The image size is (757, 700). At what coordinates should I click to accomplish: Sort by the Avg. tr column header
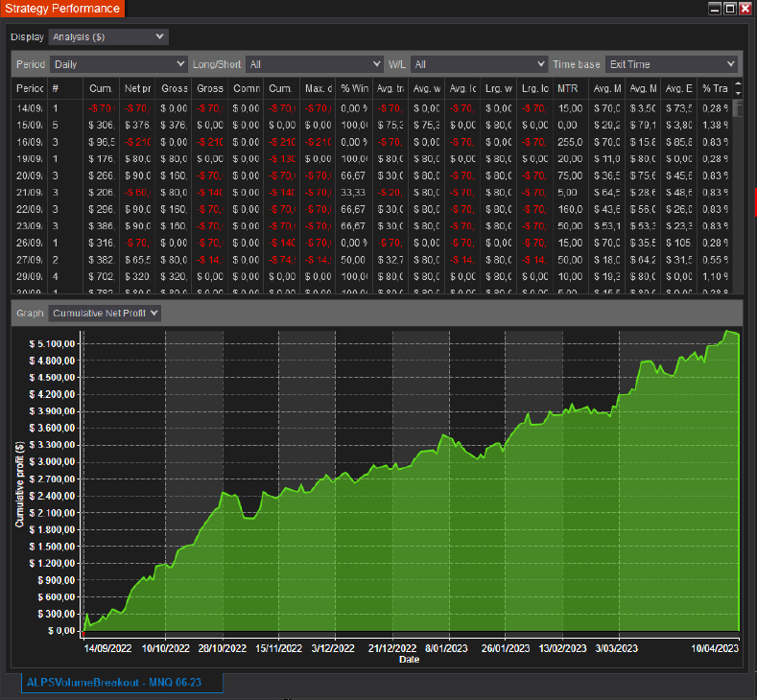(x=390, y=88)
